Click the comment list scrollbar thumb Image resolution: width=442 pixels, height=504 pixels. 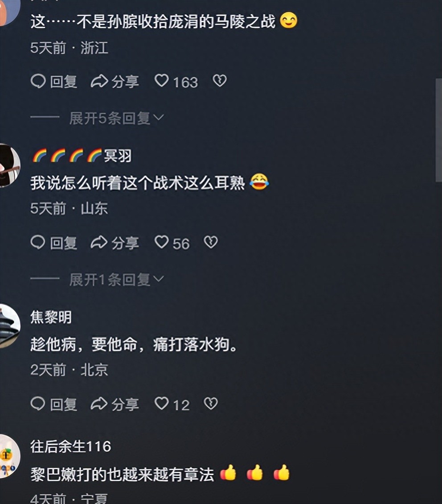(438, 130)
